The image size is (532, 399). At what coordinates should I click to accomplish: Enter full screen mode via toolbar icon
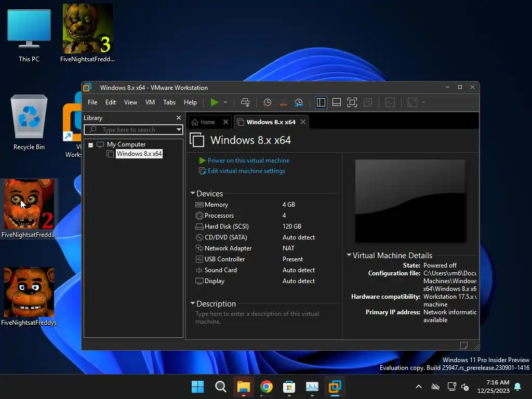click(x=352, y=102)
